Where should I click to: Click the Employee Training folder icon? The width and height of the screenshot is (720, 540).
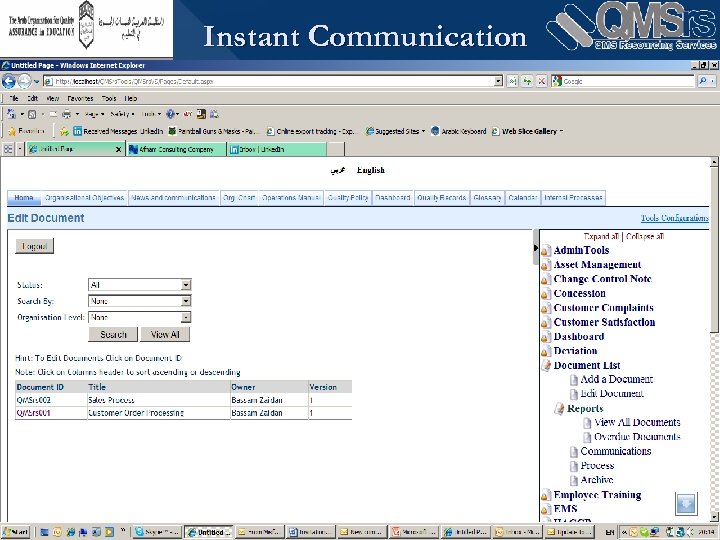click(x=546, y=495)
